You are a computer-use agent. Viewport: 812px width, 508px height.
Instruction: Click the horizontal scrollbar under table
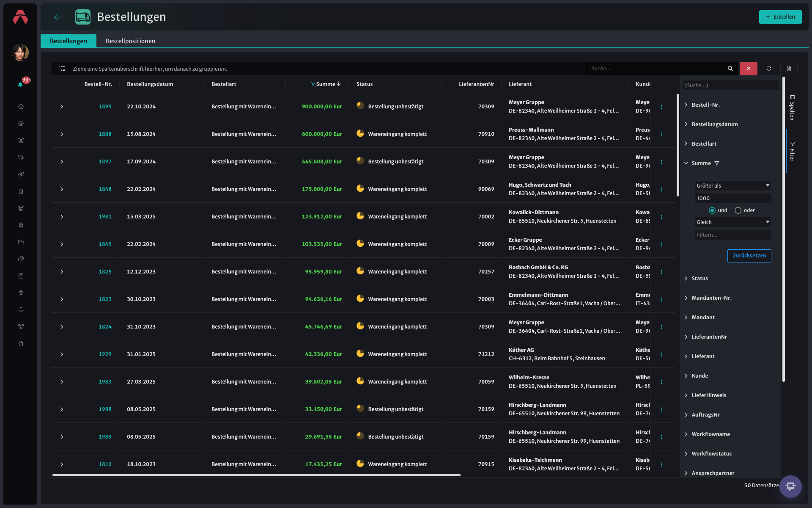(x=256, y=475)
